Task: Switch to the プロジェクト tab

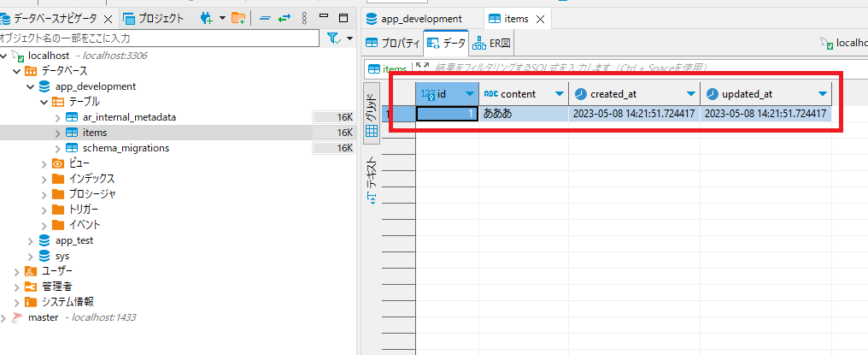Action: click(x=154, y=18)
